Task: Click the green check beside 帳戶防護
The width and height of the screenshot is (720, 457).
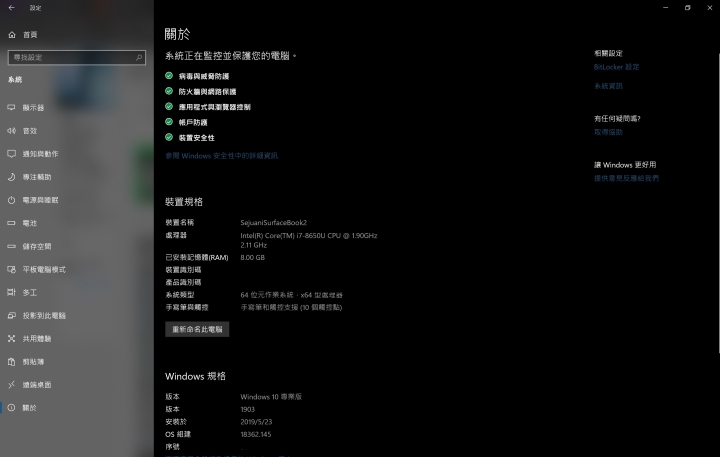Action: point(169,122)
